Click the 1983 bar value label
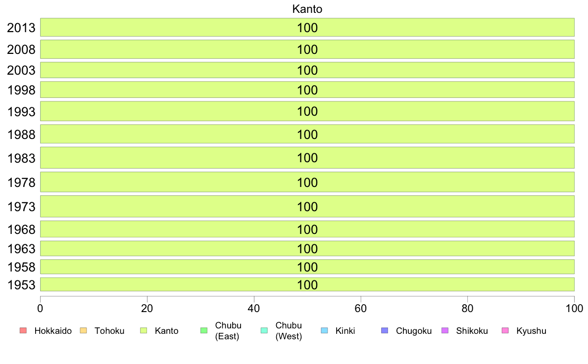 pyautogui.click(x=307, y=158)
